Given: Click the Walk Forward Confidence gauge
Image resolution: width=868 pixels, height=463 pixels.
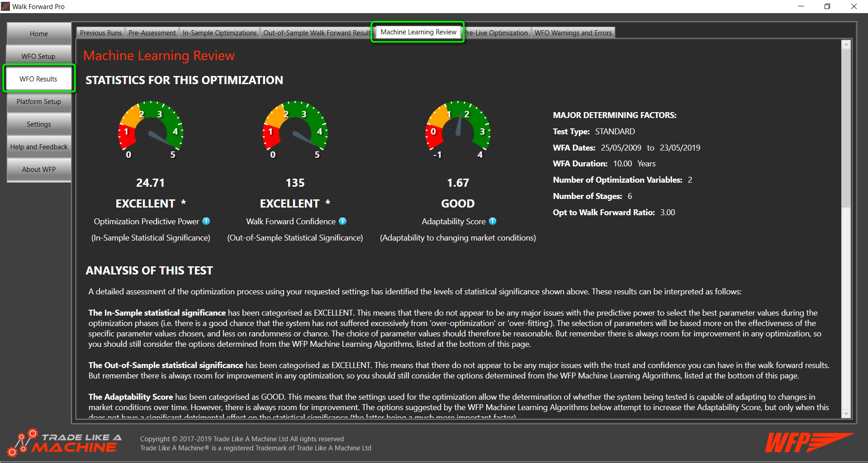Looking at the screenshot, I should pos(295,130).
